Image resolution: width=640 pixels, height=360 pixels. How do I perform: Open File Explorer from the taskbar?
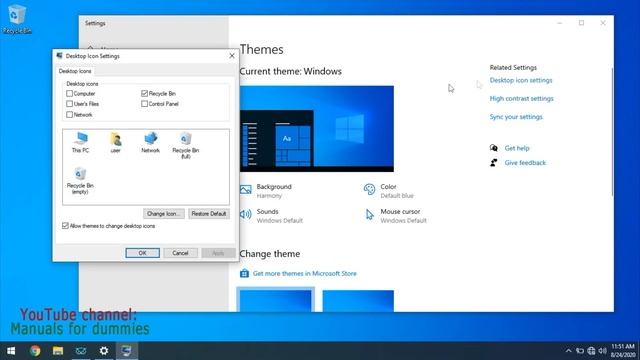(x=58, y=351)
